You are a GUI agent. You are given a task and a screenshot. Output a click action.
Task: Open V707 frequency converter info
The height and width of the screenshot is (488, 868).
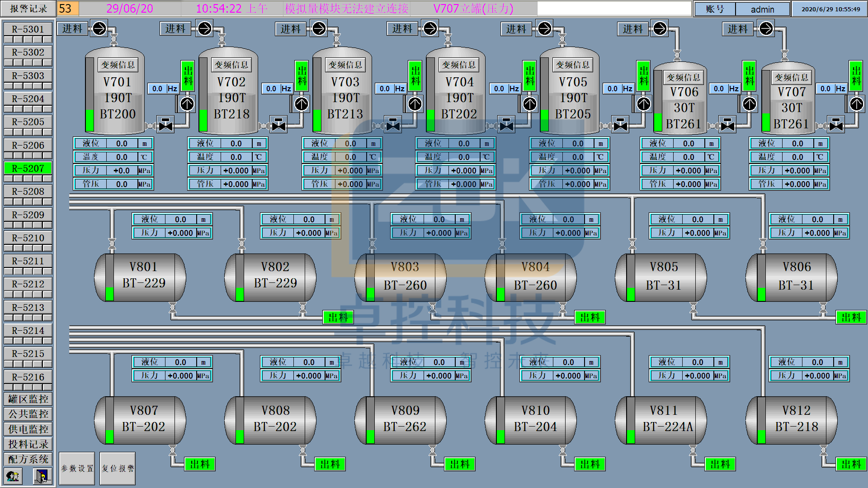click(792, 78)
